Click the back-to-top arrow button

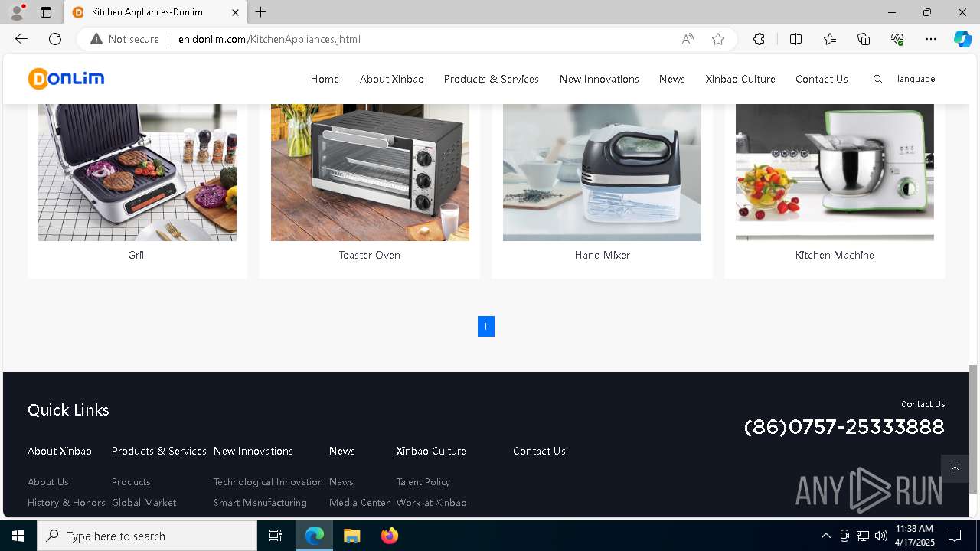point(955,468)
